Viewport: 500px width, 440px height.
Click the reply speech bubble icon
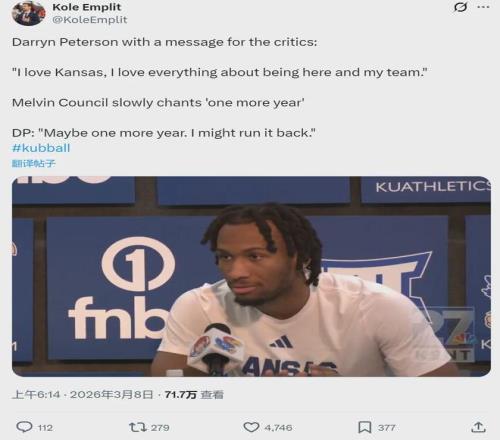click(x=25, y=427)
